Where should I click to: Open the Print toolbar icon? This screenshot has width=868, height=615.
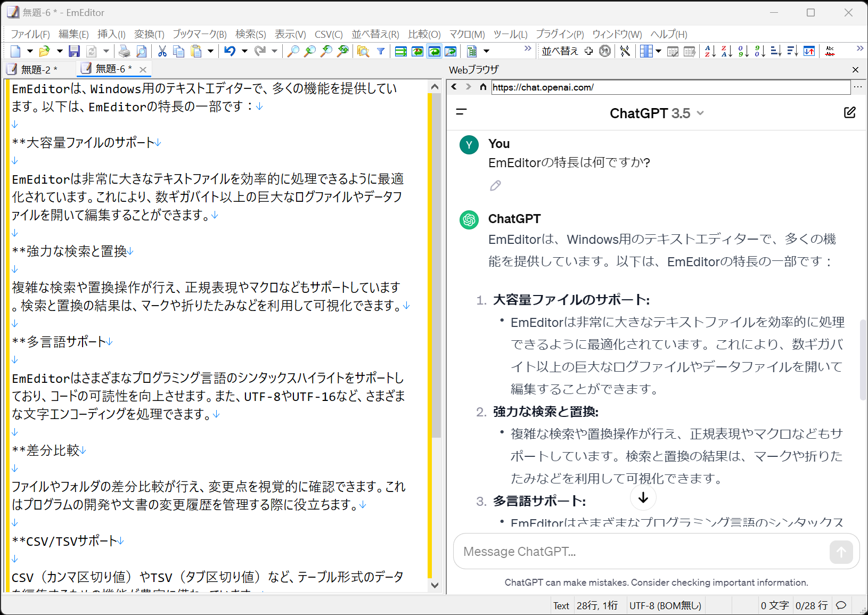click(124, 51)
